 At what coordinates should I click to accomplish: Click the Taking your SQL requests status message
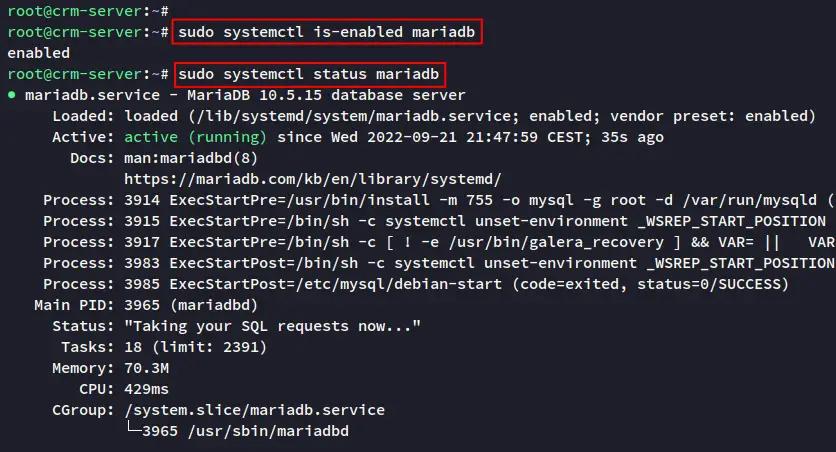click(272, 326)
